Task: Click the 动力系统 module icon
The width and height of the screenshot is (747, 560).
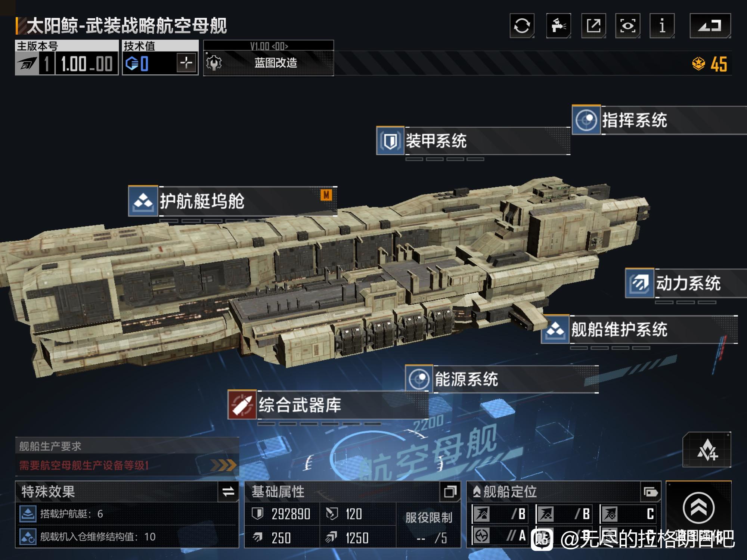Action: (x=639, y=283)
